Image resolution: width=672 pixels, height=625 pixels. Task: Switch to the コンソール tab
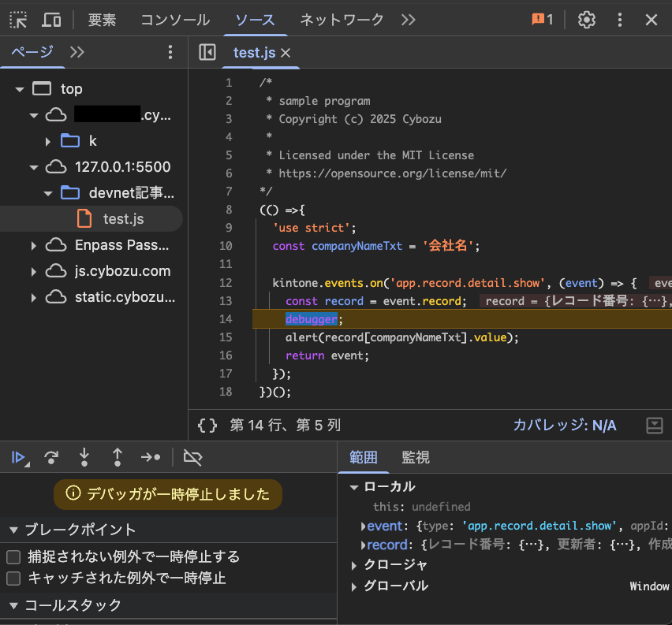coord(175,20)
